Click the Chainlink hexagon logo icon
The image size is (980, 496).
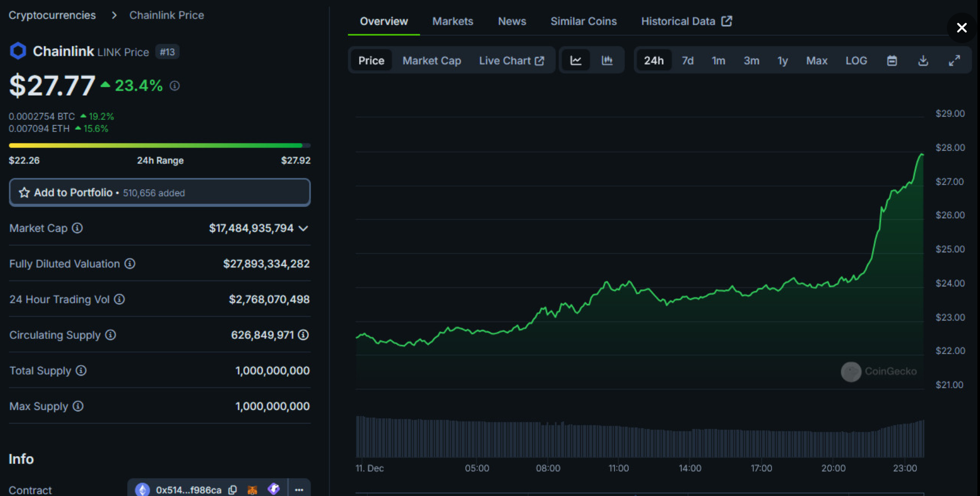18,51
